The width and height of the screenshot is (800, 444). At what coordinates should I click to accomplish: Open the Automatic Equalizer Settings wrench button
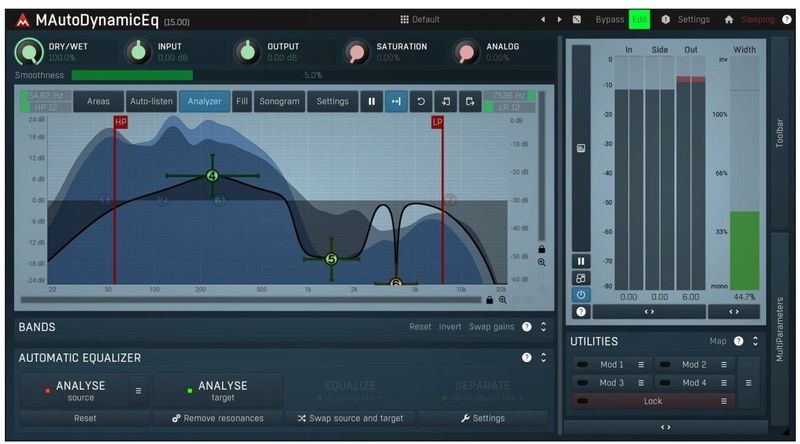coord(482,418)
